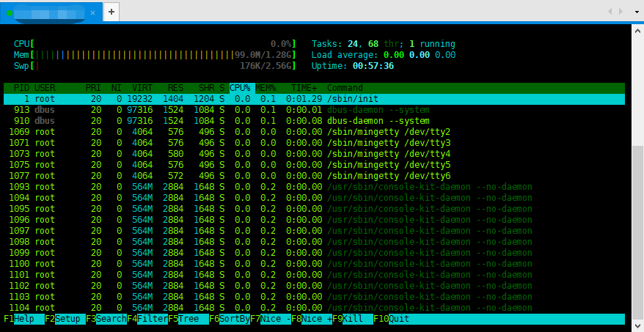644x332 pixels.
Task: Select console-kit-daemon row with PID 1095
Action: coord(314,209)
